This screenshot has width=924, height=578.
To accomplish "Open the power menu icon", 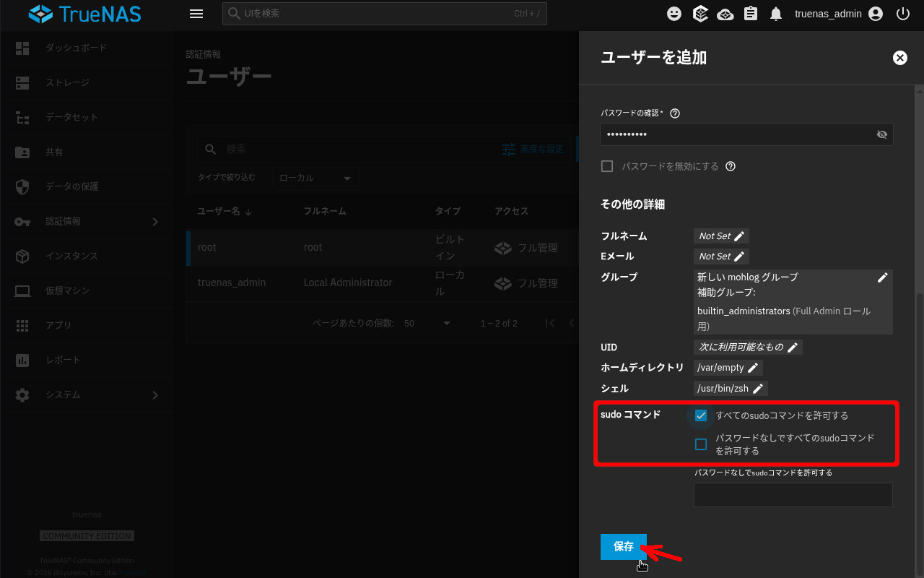I will tap(903, 14).
